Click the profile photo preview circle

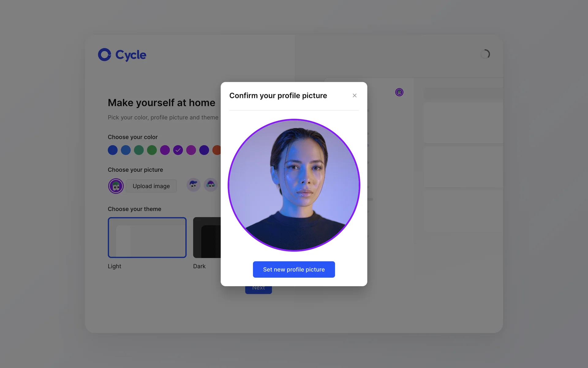pos(294,185)
